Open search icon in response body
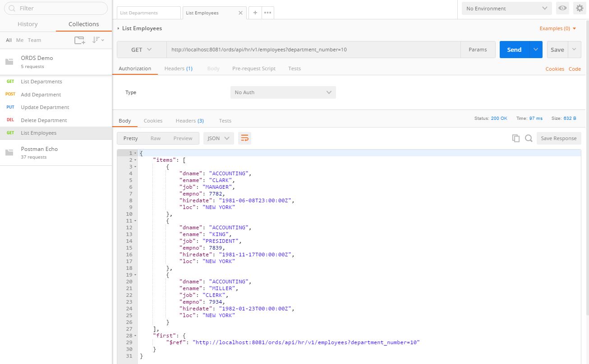 529,138
